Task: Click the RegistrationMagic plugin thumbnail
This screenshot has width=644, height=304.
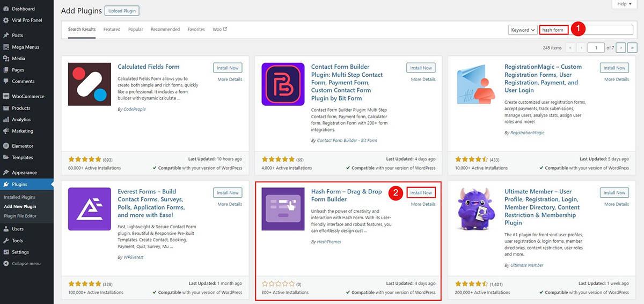Action: point(476,84)
